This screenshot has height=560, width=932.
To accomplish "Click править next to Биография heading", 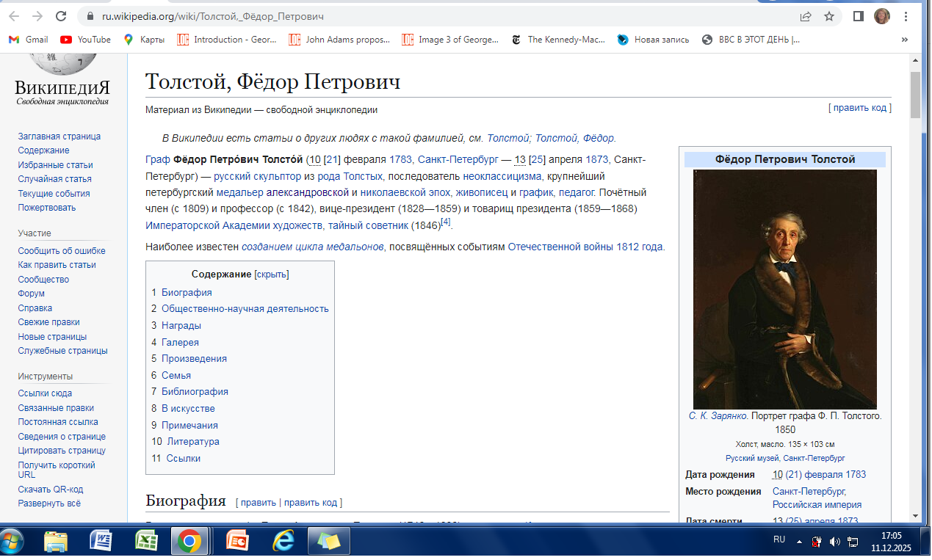I will point(258,503).
